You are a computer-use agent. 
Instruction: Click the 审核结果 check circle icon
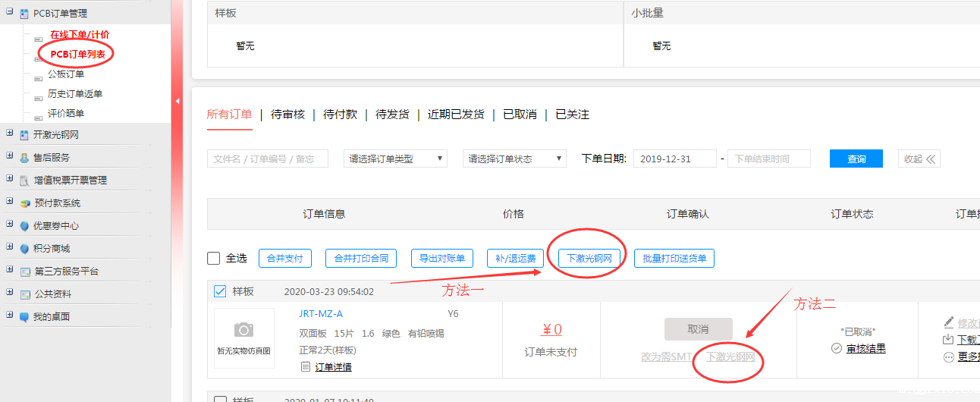[x=837, y=348]
